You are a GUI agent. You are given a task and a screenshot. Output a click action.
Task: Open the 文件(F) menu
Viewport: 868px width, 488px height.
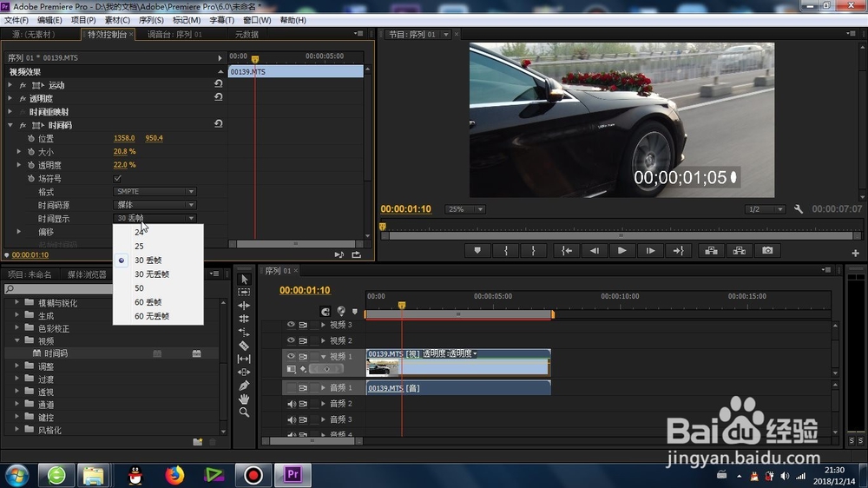pos(16,20)
